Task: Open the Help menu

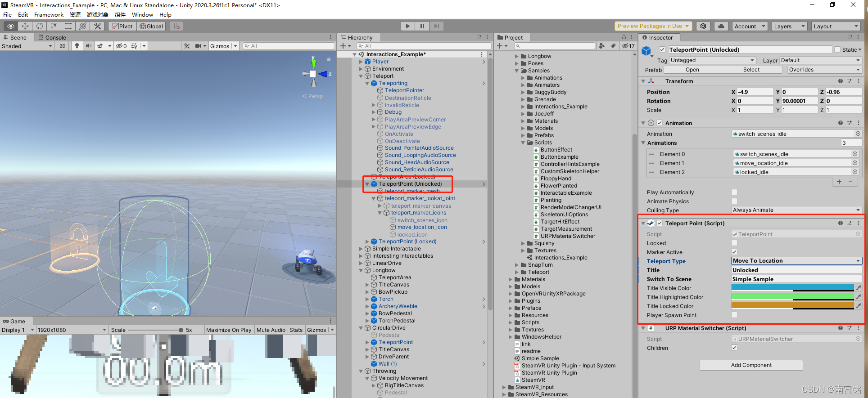Action: [x=165, y=14]
